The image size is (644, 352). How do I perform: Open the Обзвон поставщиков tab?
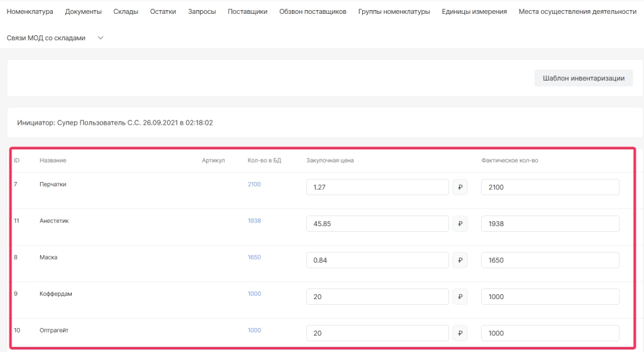click(x=313, y=11)
